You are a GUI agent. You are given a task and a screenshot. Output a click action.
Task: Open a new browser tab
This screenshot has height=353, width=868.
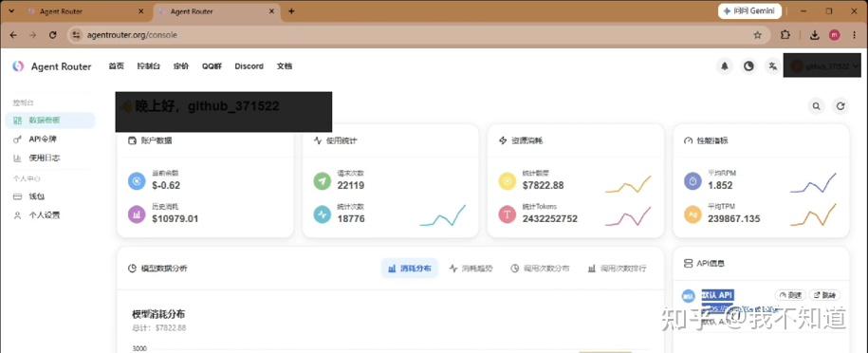pos(291,11)
